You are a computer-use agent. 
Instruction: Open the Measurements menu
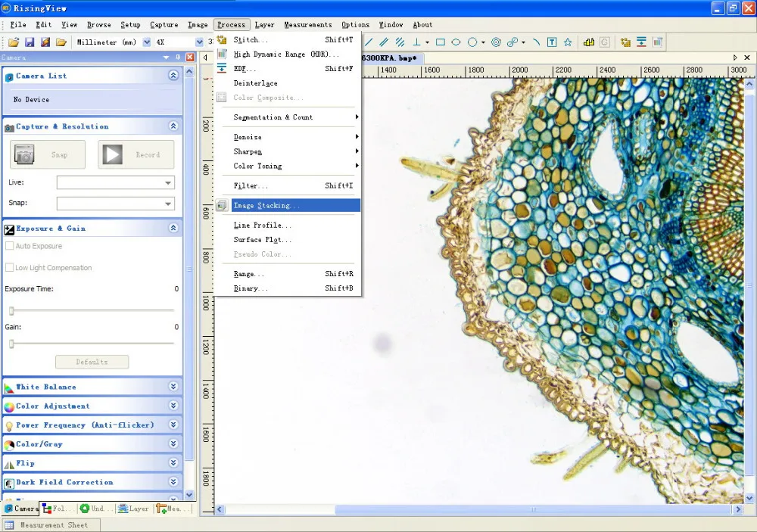tap(307, 25)
